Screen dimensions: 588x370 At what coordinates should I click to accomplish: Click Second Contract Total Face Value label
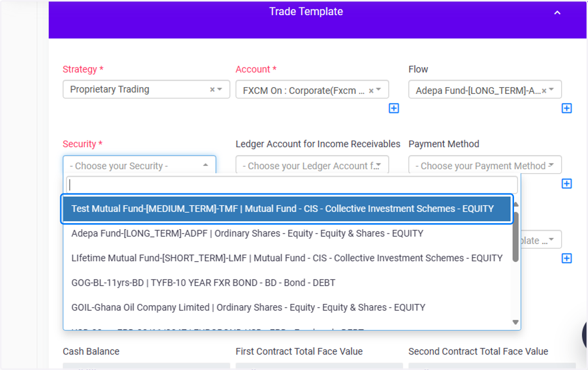[478, 351]
